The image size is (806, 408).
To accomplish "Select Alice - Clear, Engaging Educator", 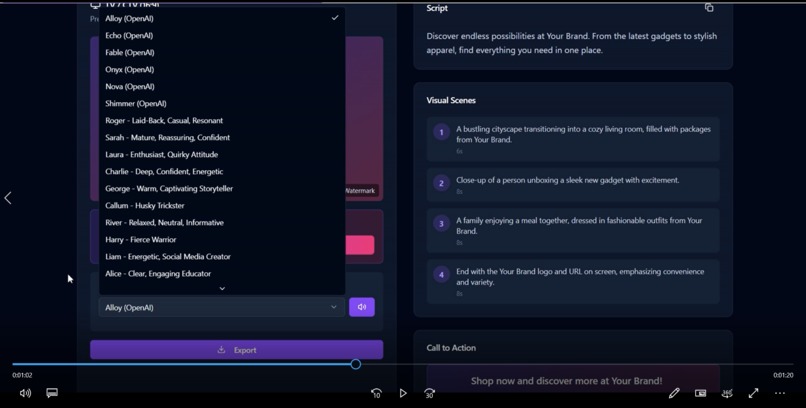I will (222, 273).
